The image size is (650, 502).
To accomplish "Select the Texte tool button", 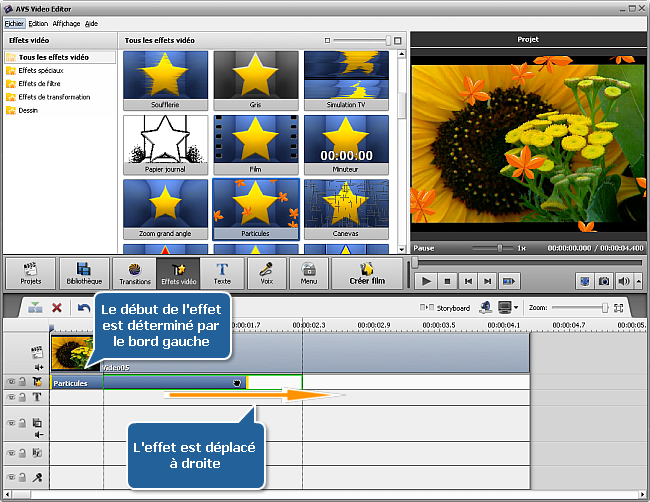I will click(222, 274).
